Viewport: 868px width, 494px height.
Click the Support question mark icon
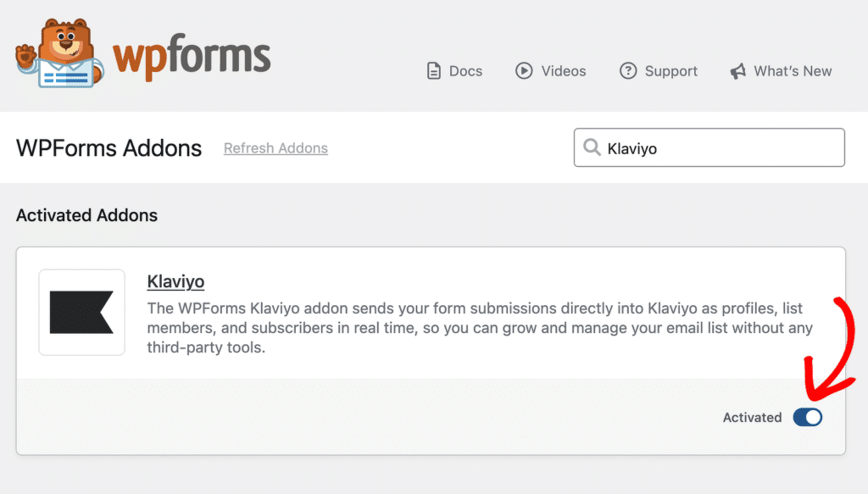tap(628, 71)
